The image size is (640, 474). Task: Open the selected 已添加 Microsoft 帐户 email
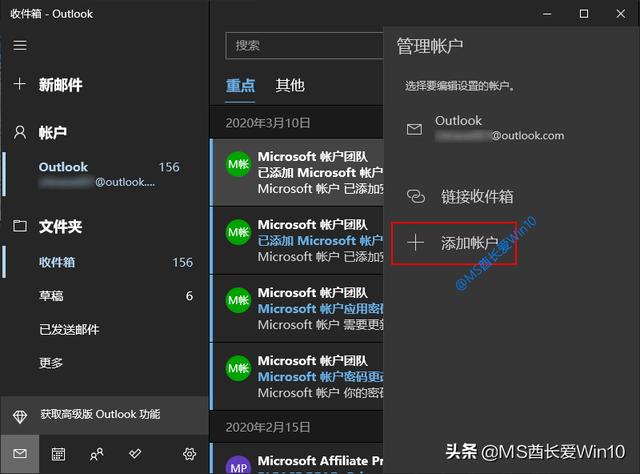pos(297,172)
